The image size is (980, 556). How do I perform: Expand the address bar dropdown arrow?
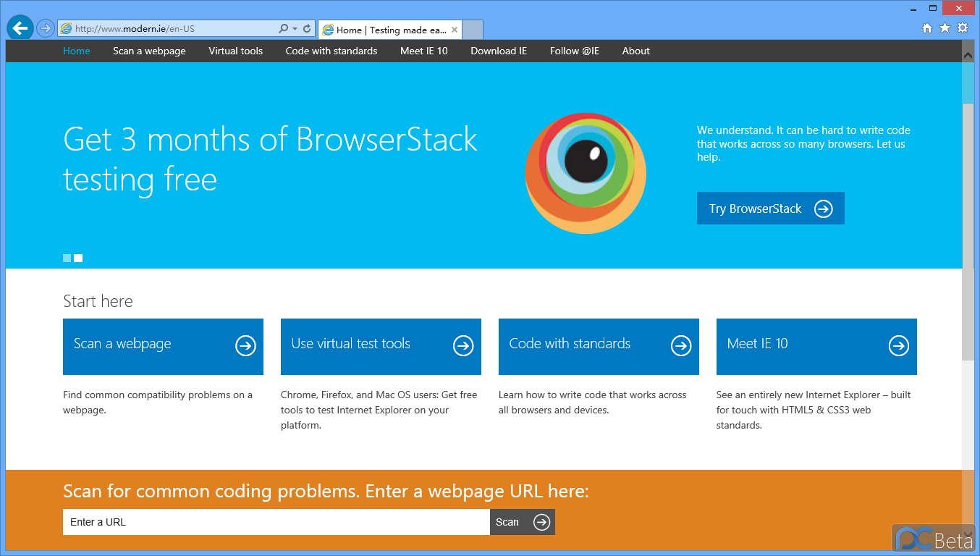[295, 29]
